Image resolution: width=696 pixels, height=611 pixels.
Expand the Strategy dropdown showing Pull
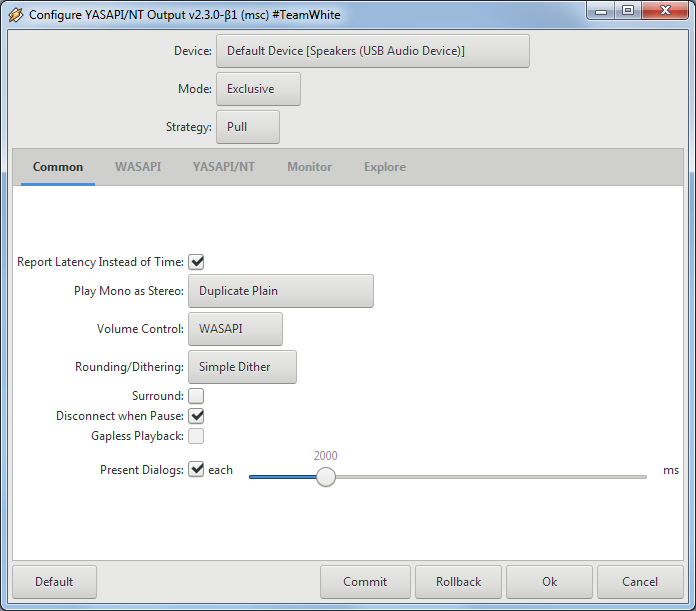click(x=248, y=127)
